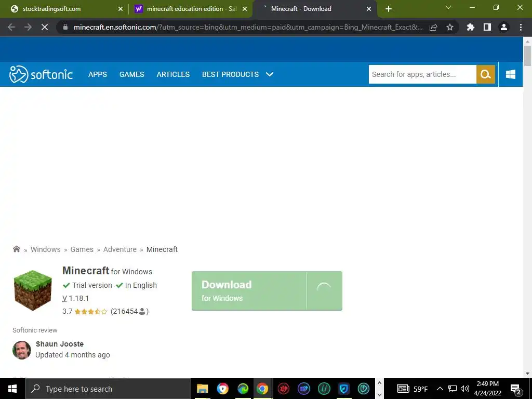This screenshot has height=399, width=532.
Task: Open the Windows Start menu
Action: tap(12, 389)
